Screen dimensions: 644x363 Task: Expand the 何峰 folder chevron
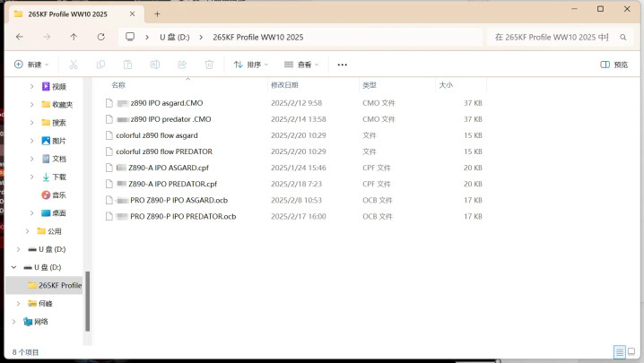click(18, 303)
